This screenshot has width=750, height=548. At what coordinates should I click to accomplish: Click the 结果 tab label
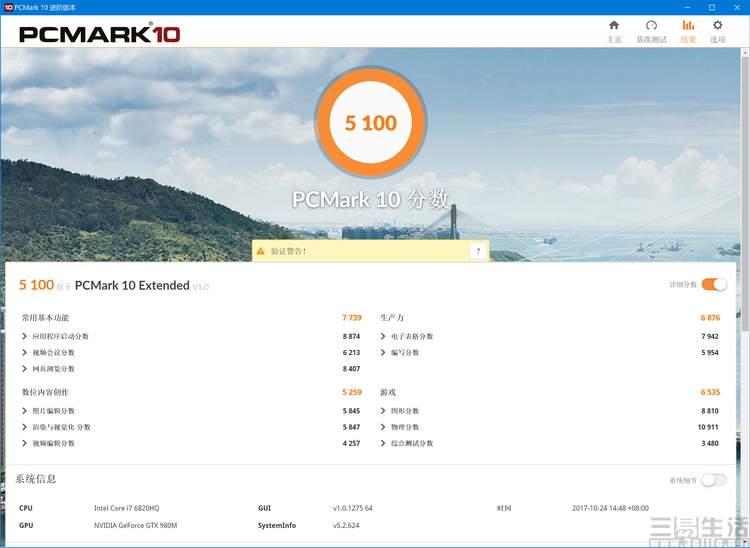click(x=688, y=40)
